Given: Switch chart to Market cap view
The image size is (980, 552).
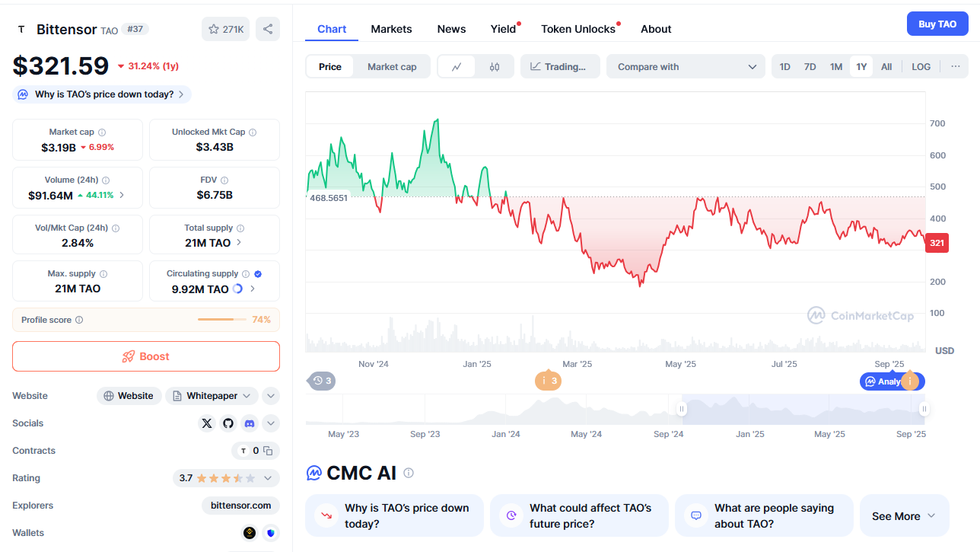Looking at the screenshot, I should tap(392, 67).
